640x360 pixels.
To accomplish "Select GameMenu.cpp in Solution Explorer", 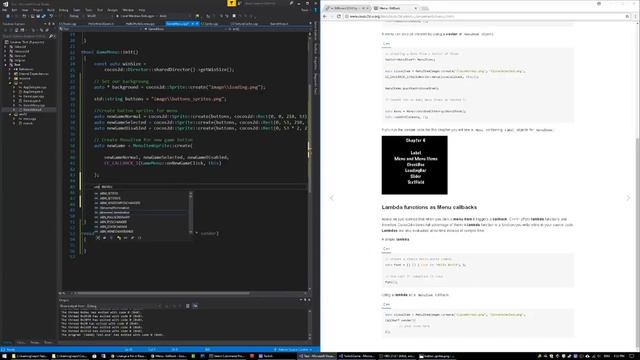I will 33,105.
